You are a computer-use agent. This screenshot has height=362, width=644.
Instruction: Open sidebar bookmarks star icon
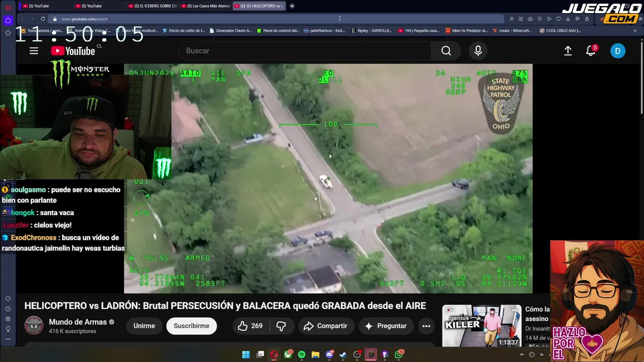[x=8, y=33]
